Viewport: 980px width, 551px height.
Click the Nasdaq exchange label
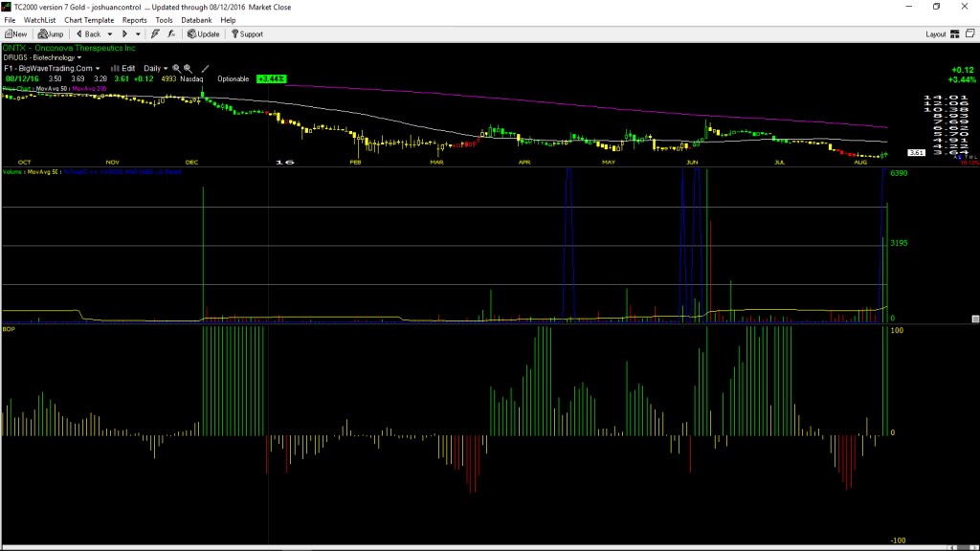click(x=191, y=79)
